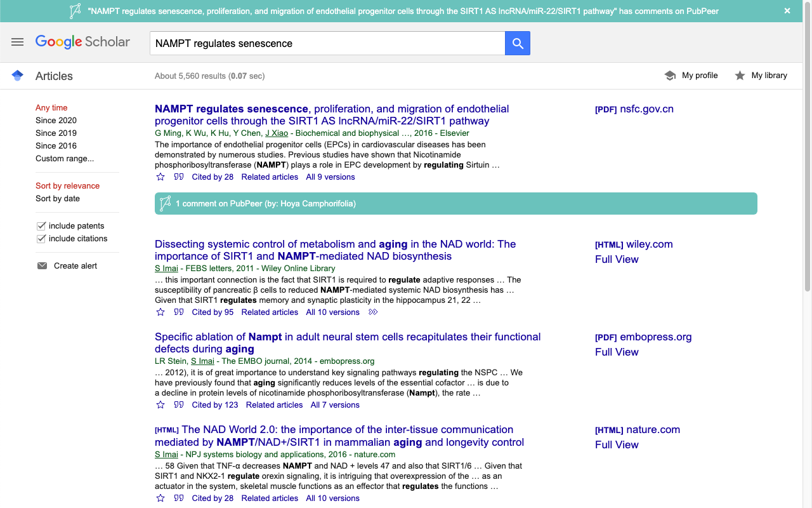Cite The NAD World 2.0 article
This screenshot has height=508, width=812.
pos(179,498)
